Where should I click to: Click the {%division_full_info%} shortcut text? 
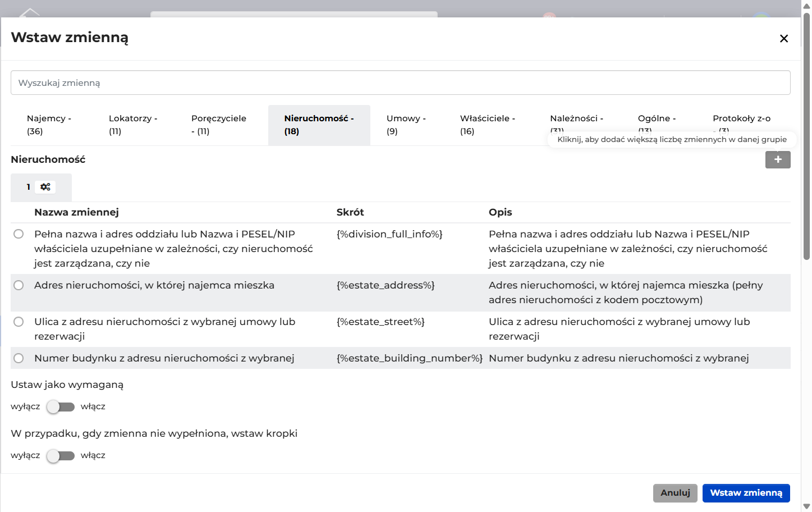(389, 234)
